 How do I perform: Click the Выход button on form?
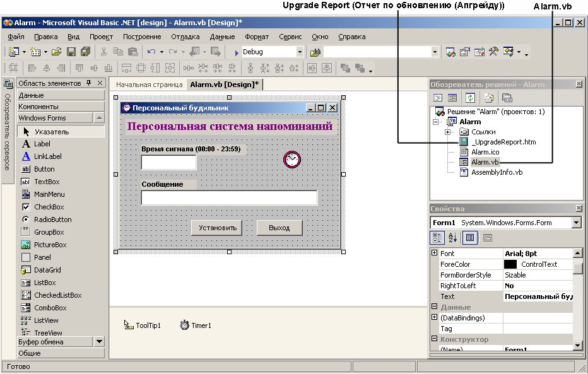[279, 228]
